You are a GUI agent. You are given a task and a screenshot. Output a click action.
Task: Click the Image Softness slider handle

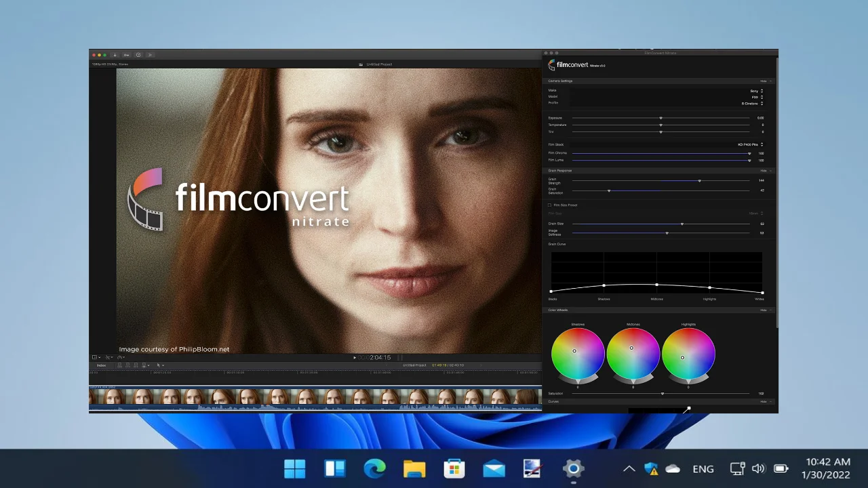click(667, 232)
